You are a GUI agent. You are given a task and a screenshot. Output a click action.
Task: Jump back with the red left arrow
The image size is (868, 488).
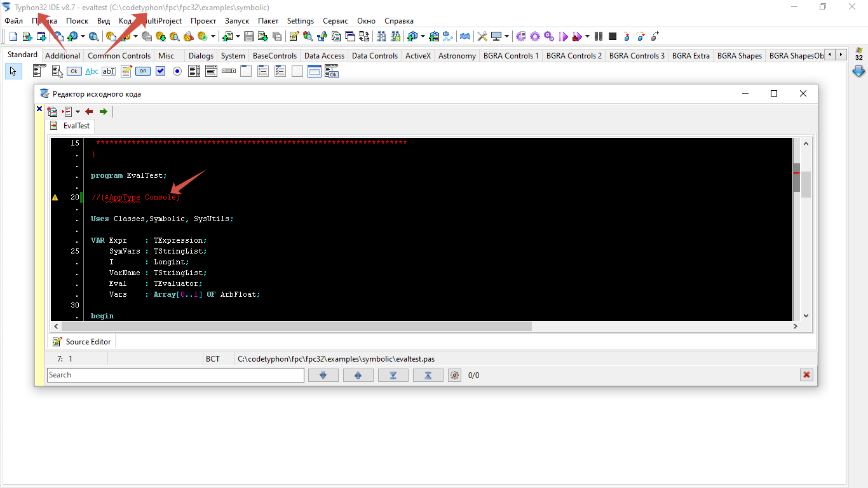pyautogui.click(x=89, y=112)
